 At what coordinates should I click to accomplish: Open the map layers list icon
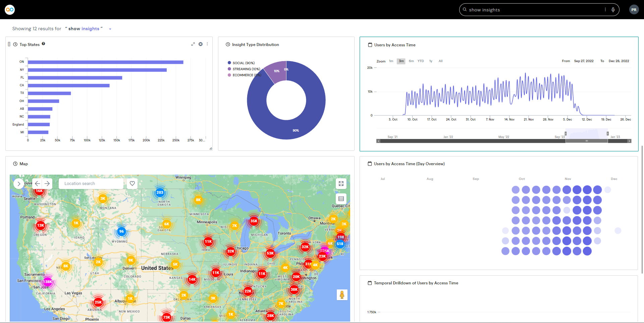(x=341, y=199)
